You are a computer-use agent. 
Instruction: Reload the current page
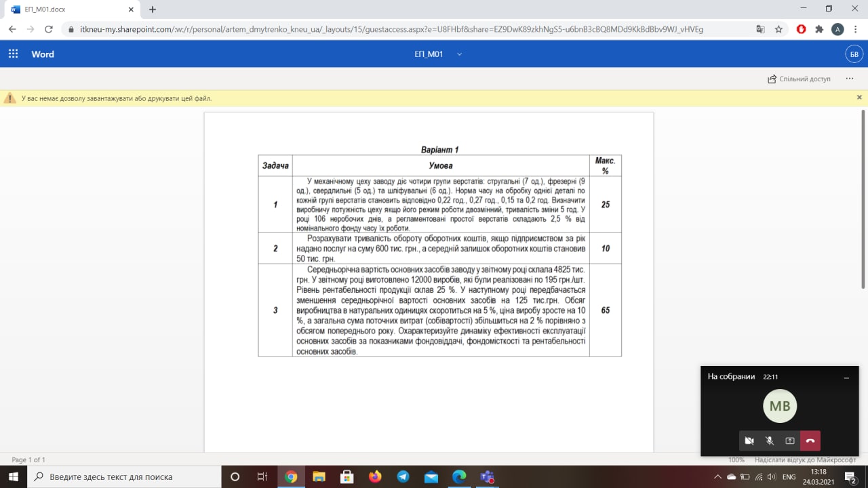pyautogui.click(x=49, y=29)
